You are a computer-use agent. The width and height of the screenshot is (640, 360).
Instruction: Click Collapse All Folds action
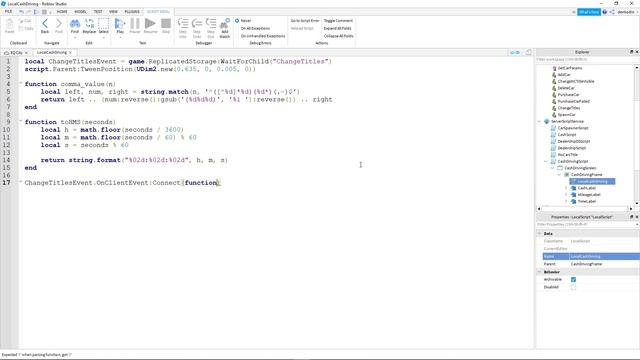(x=339, y=36)
